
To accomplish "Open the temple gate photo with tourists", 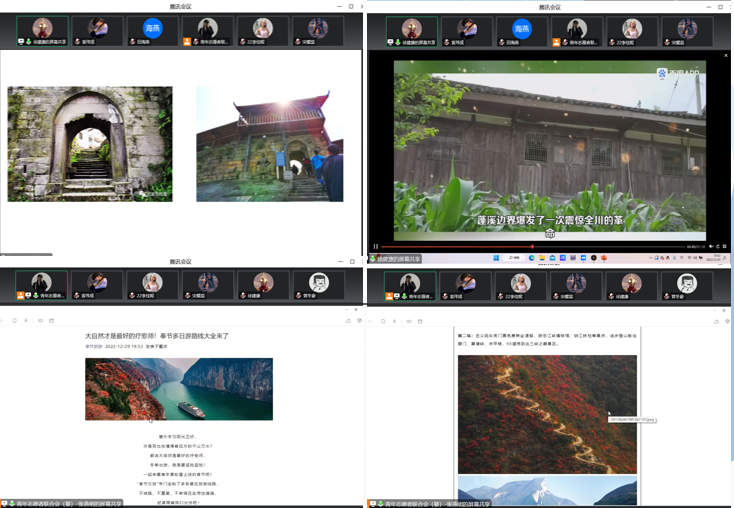I will [x=269, y=144].
